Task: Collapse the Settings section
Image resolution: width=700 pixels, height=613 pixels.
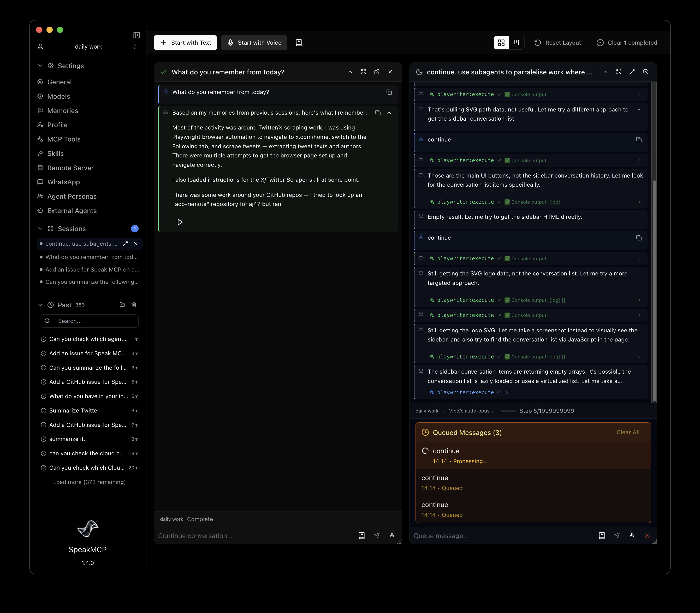Action: 40,66
